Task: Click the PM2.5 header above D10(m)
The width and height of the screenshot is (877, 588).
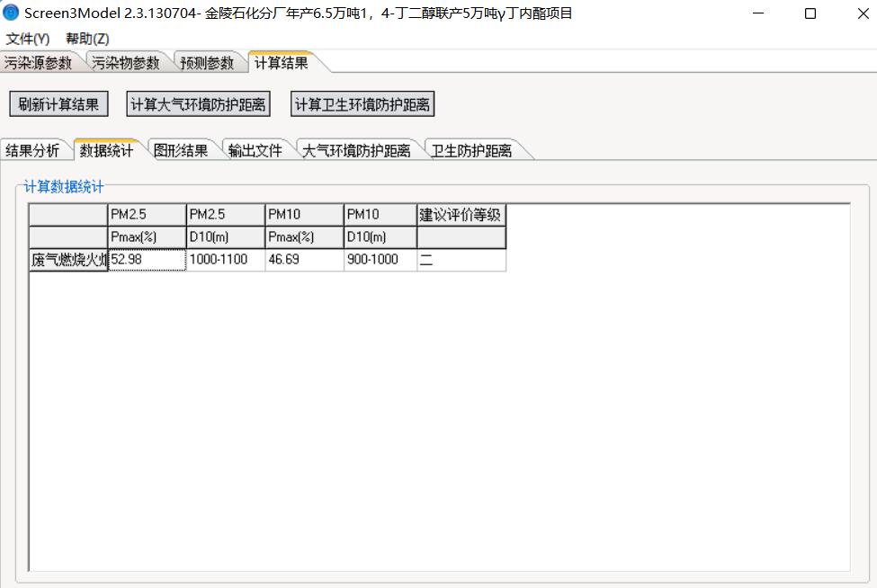Action: click(x=226, y=215)
